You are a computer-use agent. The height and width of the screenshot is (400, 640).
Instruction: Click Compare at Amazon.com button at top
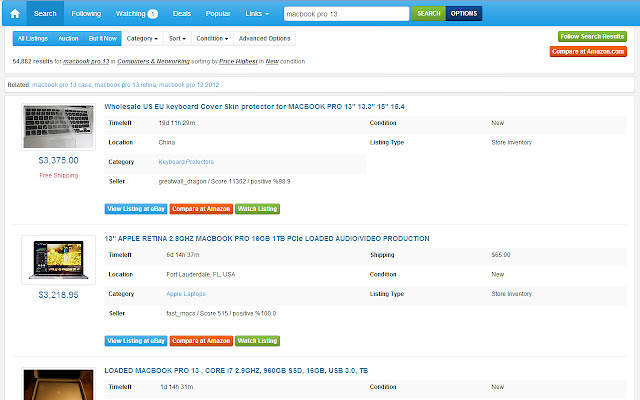(x=588, y=51)
